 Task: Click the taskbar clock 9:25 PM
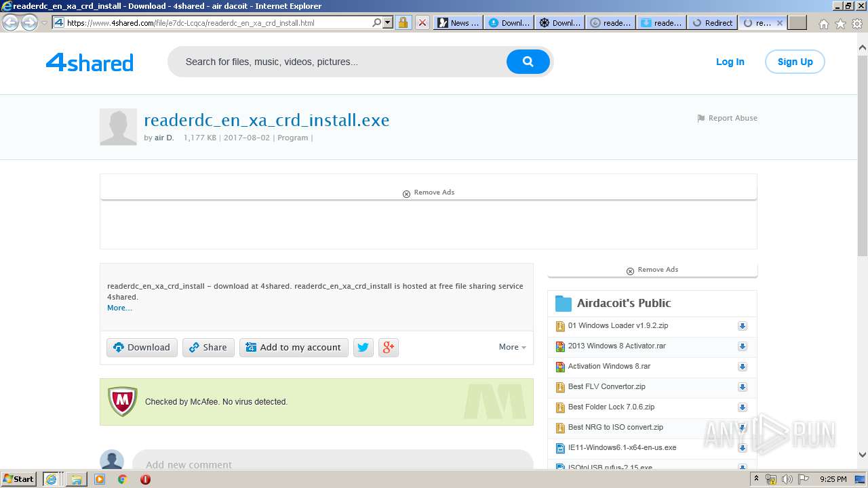833,479
